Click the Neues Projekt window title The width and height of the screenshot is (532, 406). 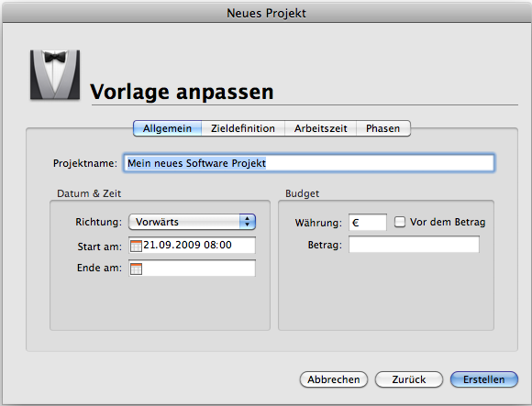click(266, 13)
